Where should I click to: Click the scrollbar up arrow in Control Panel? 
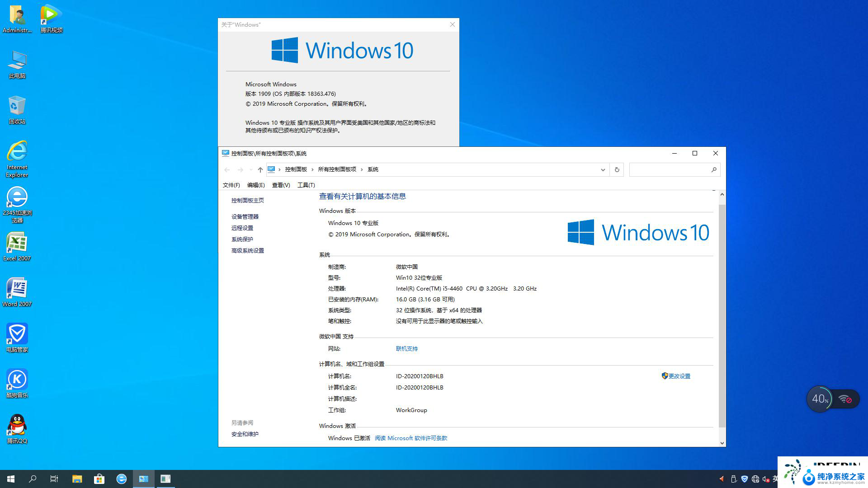point(722,194)
